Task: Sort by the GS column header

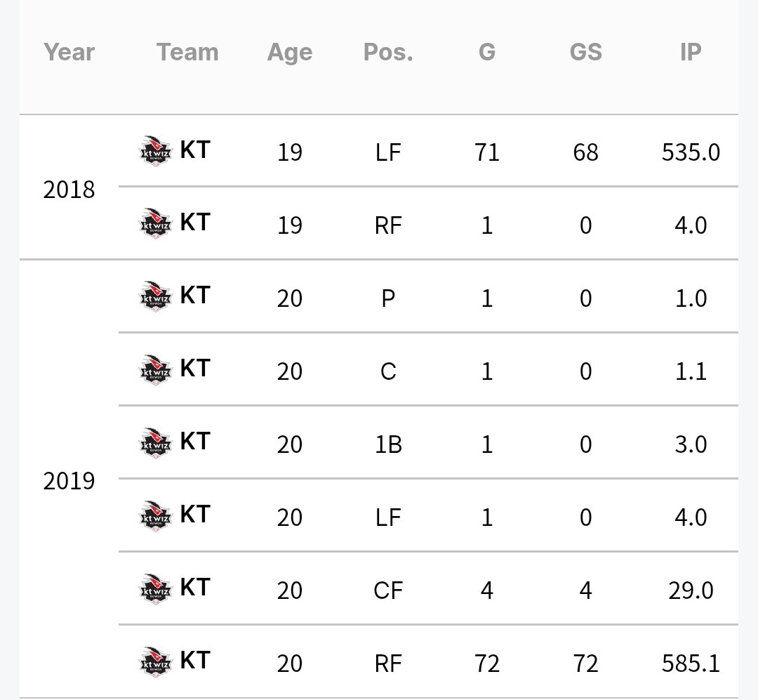Action: point(586,52)
